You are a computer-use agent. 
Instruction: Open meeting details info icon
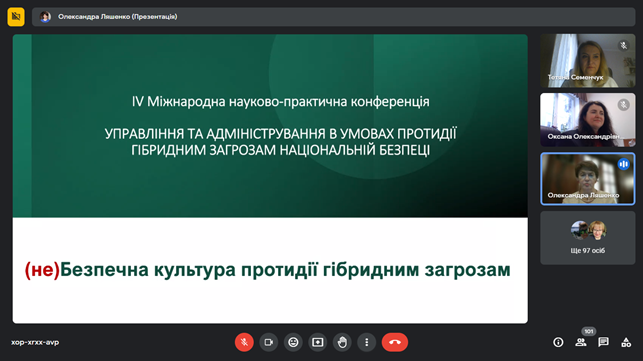558,342
